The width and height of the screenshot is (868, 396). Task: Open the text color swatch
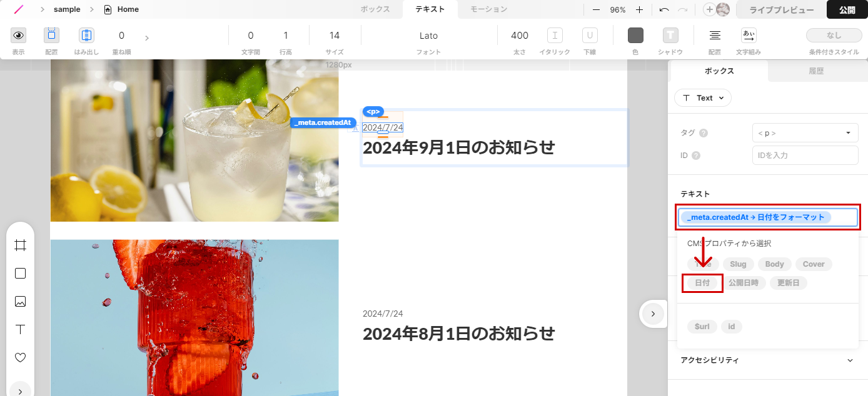coord(635,36)
